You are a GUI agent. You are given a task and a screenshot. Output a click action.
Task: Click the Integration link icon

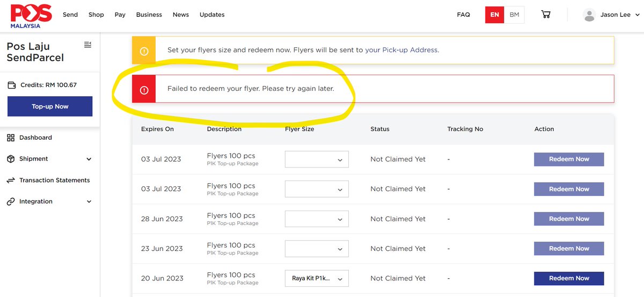(x=11, y=202)
